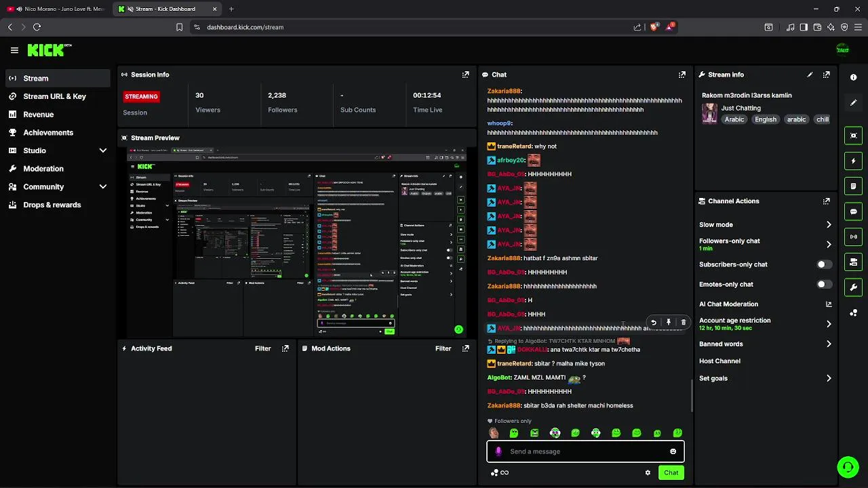Click the chat panel scrollbar
868x488 pixels.
click(692, 395)
